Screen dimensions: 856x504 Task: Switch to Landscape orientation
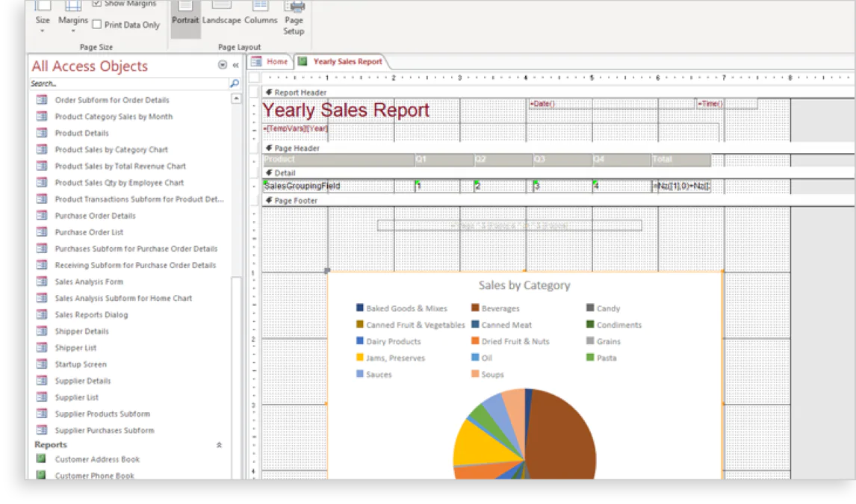coord(221,19)
